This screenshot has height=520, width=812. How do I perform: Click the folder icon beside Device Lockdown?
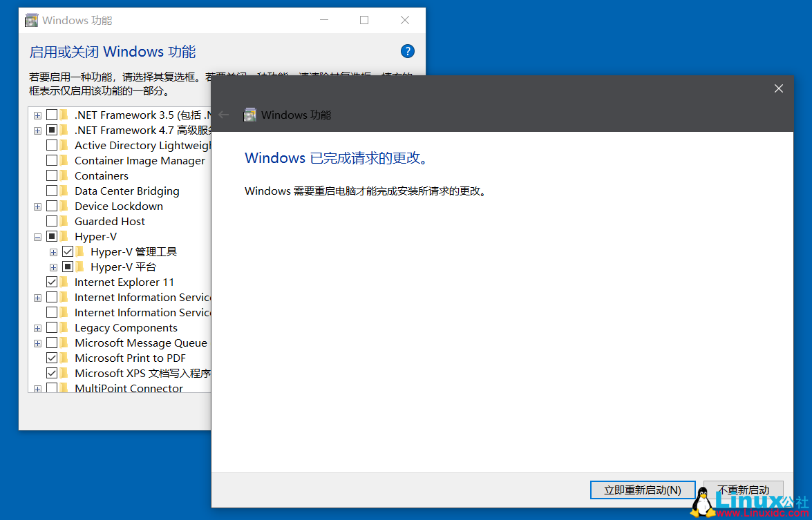point(64,206)
